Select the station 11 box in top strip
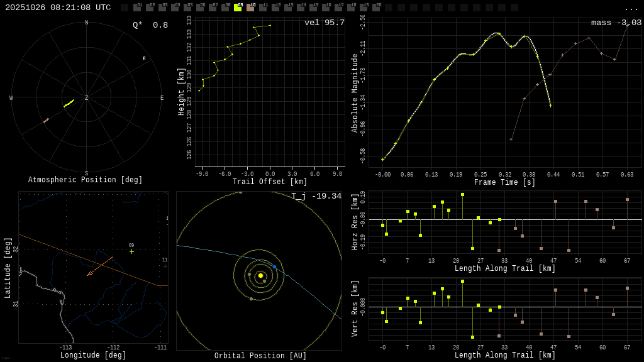644x362 pixels. [x=263, y=8]
